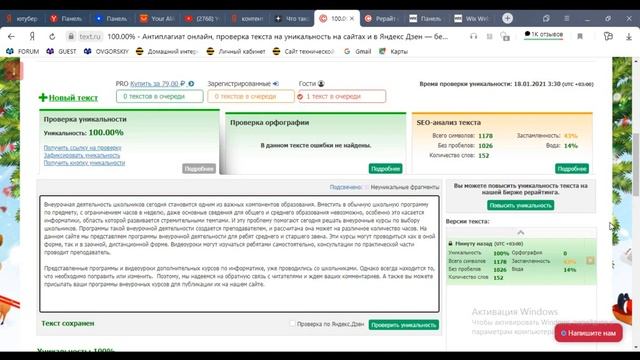
Task: Click the guest user icon beside Гости
Action: [x=321, y=84]
